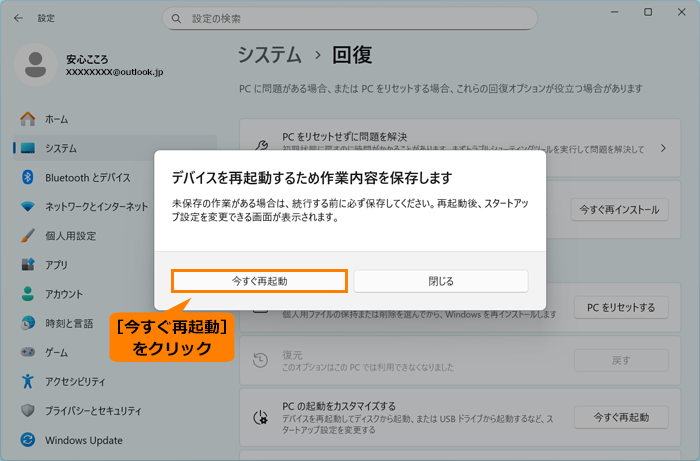Viewport: 700px width, 461px height.
Task: Click the 今すぐ再インストール button
Action: click(620, 209)
